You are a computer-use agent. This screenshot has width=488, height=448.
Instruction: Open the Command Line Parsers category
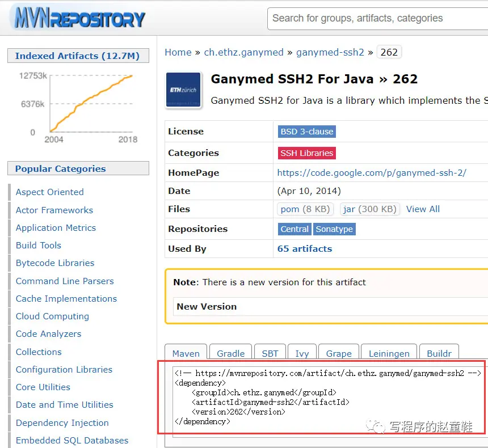65,281
